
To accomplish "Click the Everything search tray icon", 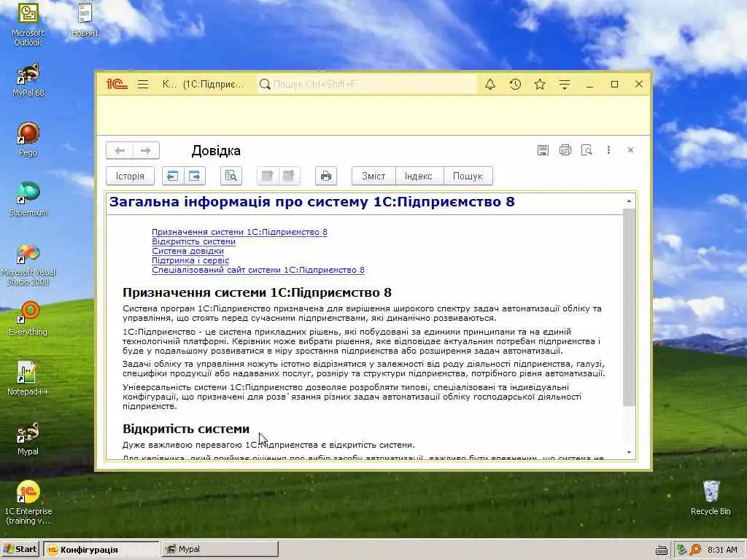I will [x=695, y=550].
